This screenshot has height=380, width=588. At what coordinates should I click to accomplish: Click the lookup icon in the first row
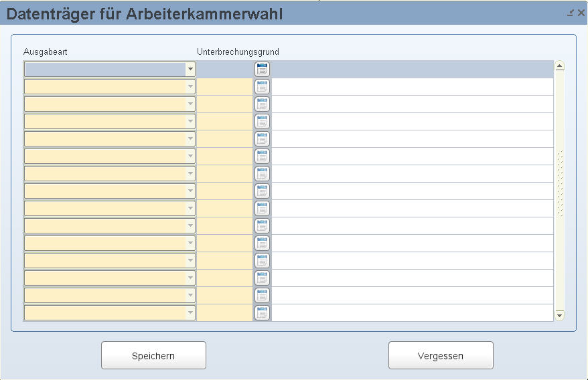[262, 69]
